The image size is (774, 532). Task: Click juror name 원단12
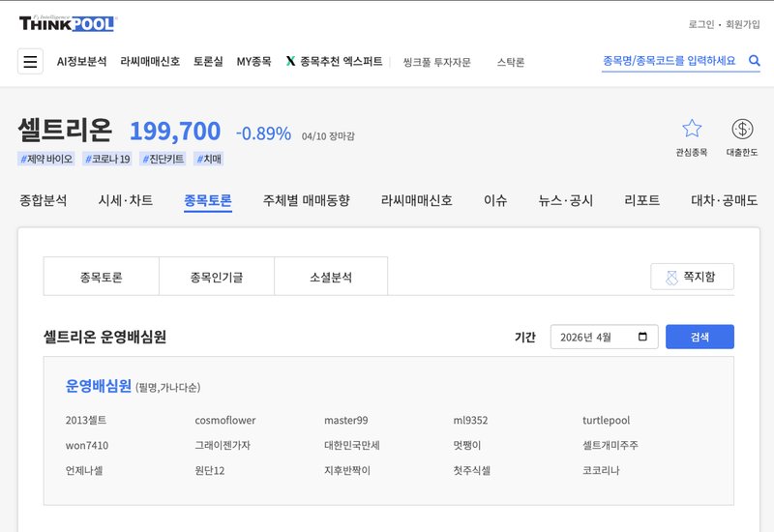click(210, 470)
